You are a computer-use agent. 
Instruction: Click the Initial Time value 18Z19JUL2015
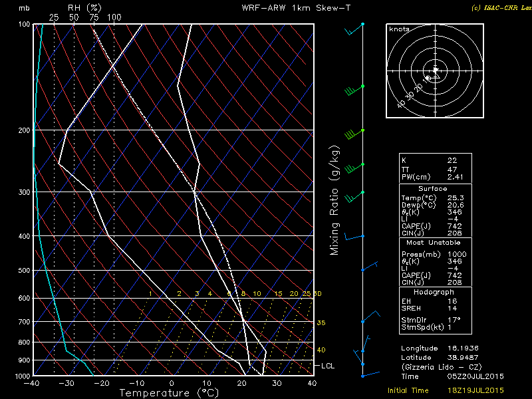pos(475,390)
